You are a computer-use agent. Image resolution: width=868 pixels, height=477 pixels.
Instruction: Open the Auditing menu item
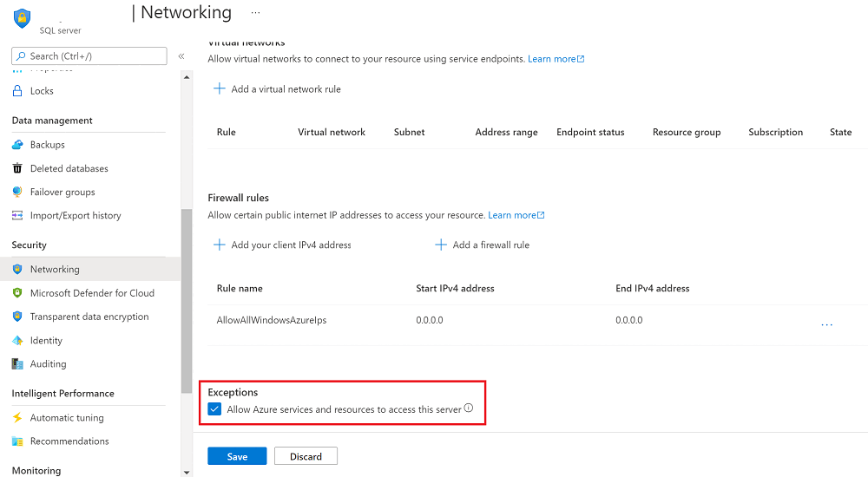(48, 364)
